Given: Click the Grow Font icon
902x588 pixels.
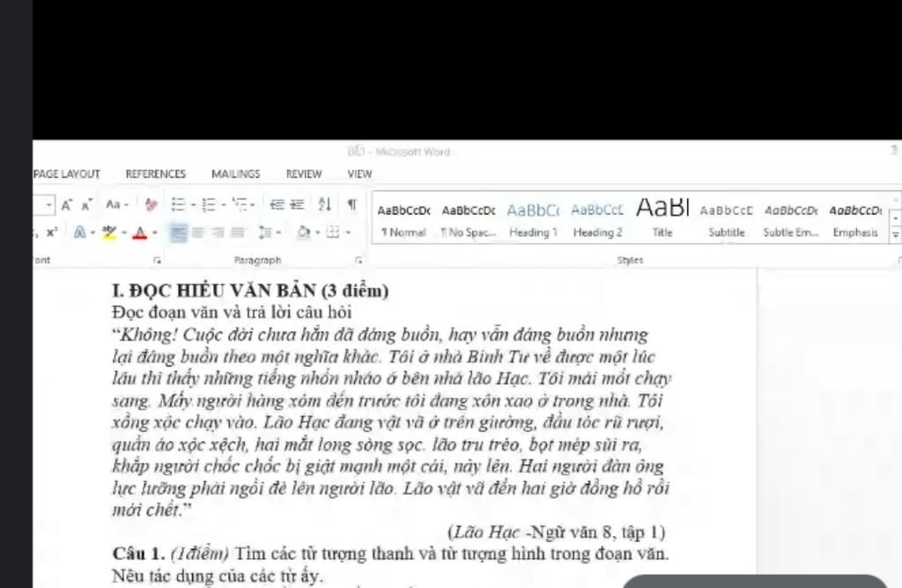Looking at the screenshot, I should [67, 204].
